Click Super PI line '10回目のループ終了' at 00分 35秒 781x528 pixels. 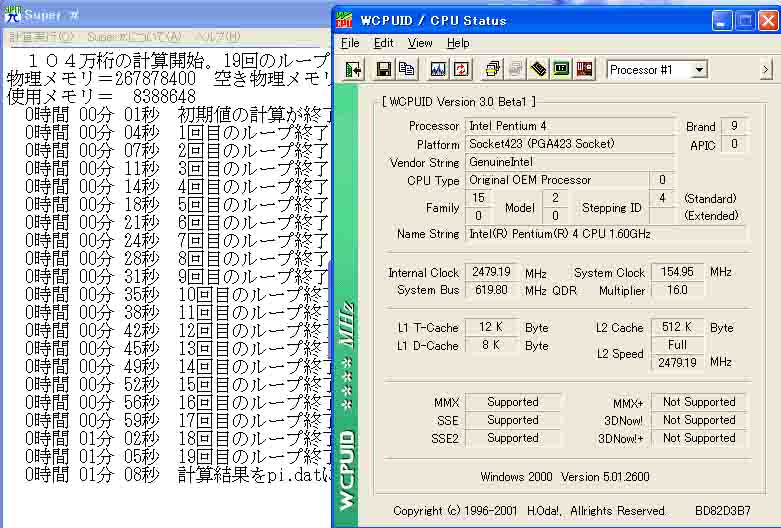click(178, 294)
